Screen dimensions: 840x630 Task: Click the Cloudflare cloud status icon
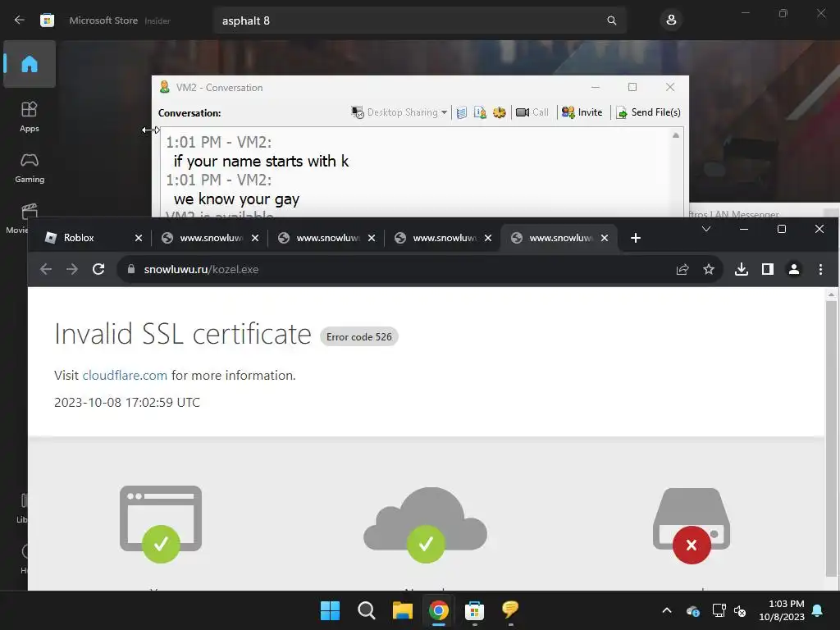point(426,524)
